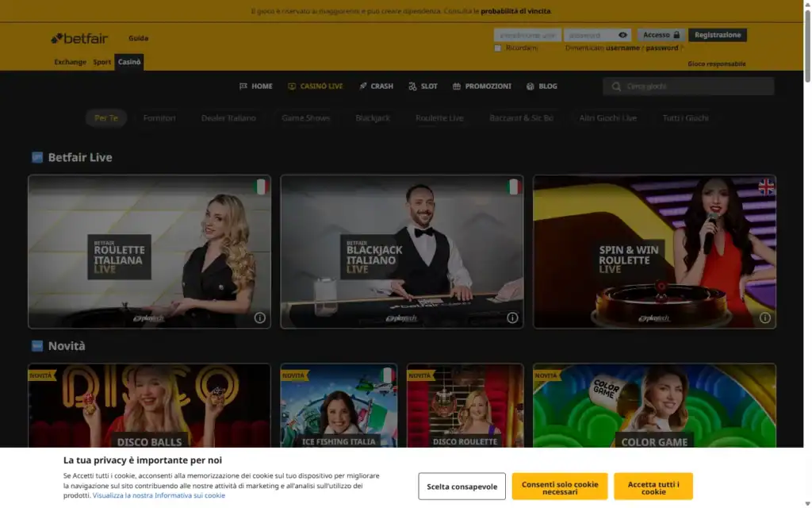Click Italian flag on Blackjack Italiano card
Viewport: 812px width, 508px height.
pyautogui.click(x=514, y=187)
